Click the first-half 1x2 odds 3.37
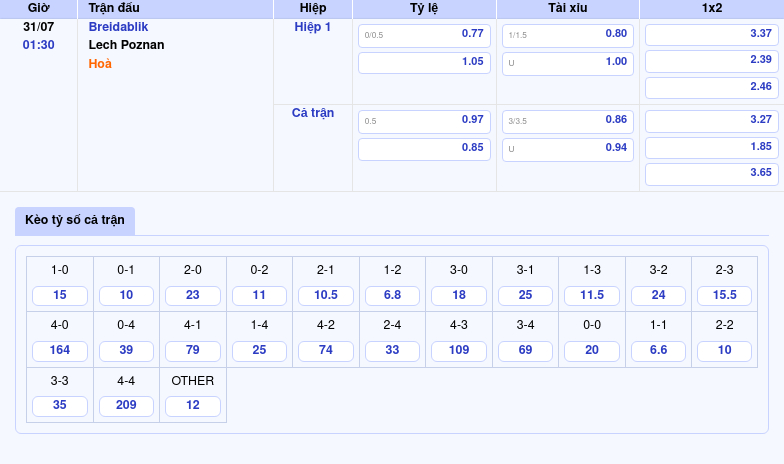 click(711, 34)
